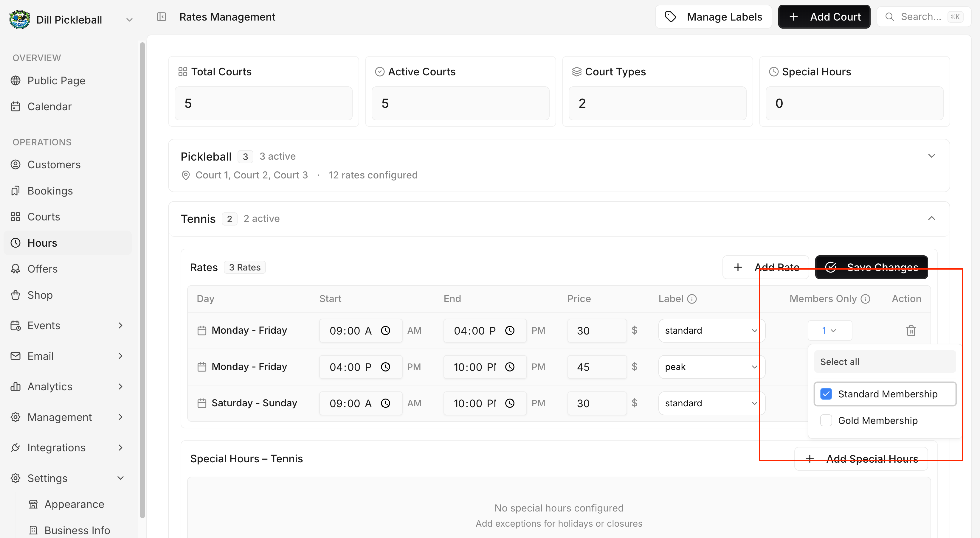Edit price 30 for Saturday - Sunday
Image resolution: width=980 pixels, height=538 pixels.
(597, 403)
